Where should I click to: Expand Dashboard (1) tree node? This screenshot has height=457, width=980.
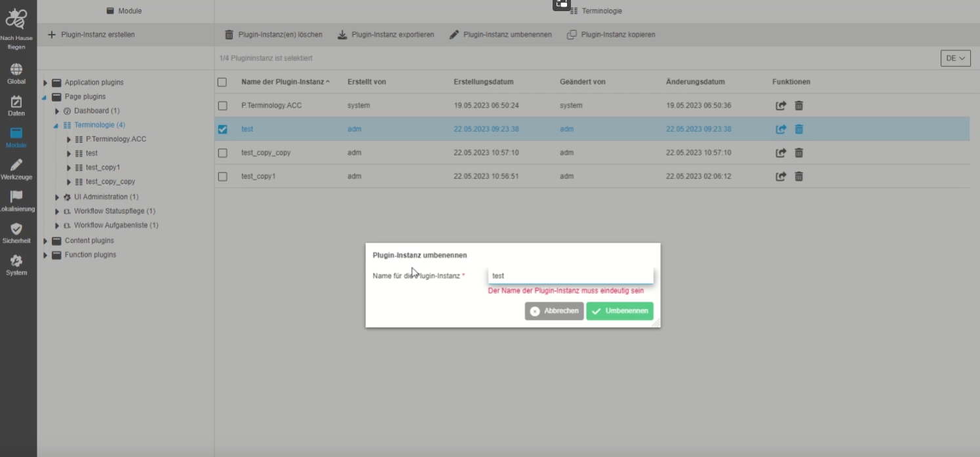coord(57,111)
